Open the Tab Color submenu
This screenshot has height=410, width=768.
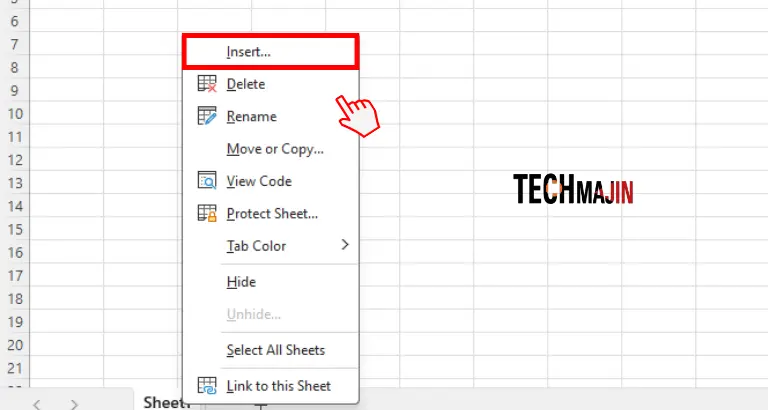[271, 245]
